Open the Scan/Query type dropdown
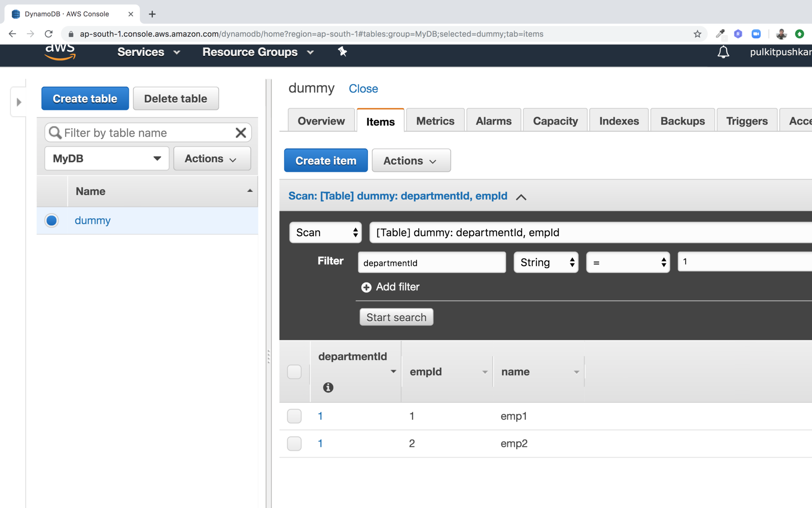Image resolution: width=812 pixels, height=508 pixels. click(x=325, y=232)
